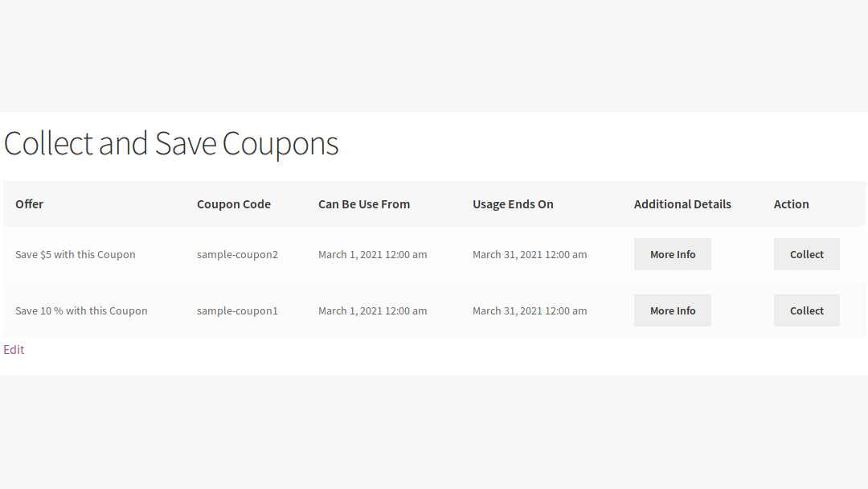868x489 pixels.
Task: Click the 'Usage Ends On' column header
Action: coord(513,203)
